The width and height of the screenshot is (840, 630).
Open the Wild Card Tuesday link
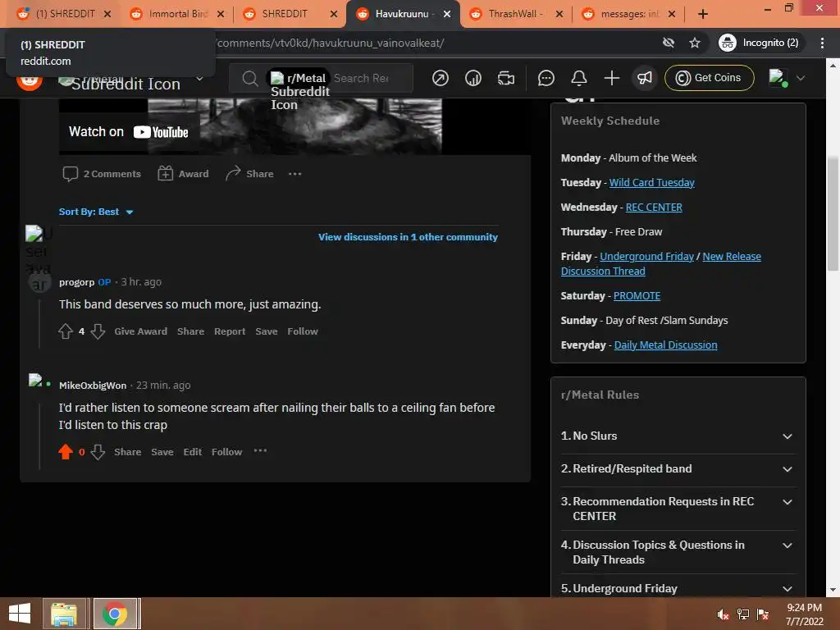coord(651,183)
